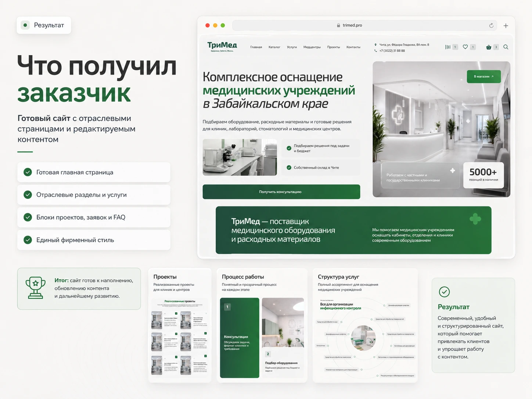Viewport: 532px width, 399px height.
Task: Open the shopping basket icon
Action: (489, 47)
